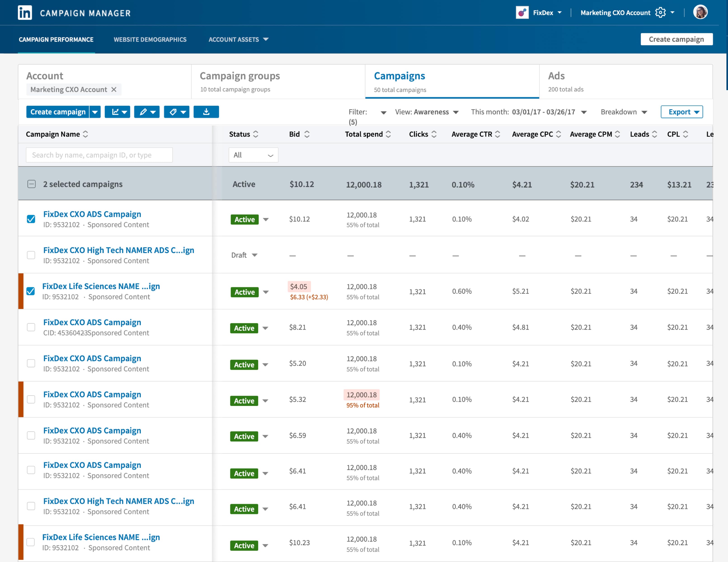The image size is (728, 562).
Task: Click the white Create campaign header button
Action: pos(676,39)
